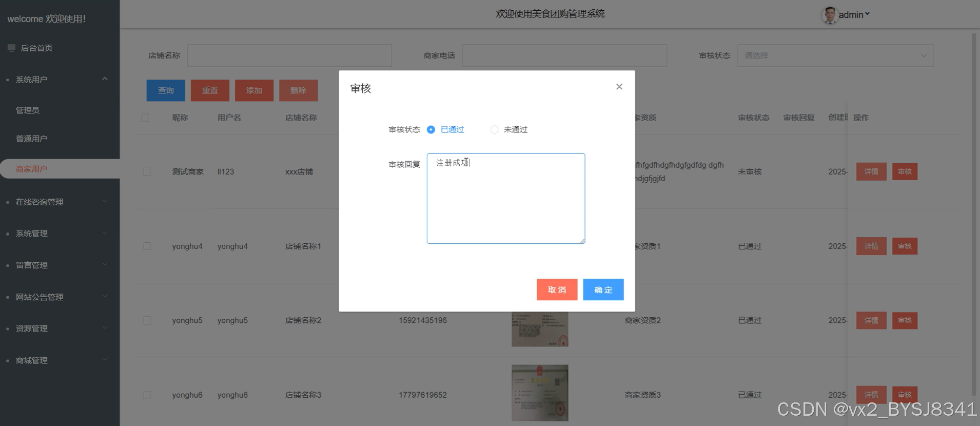This screenshot has width=980, height=426.
Task: Click the 重置 button
Action: (210, 90)
